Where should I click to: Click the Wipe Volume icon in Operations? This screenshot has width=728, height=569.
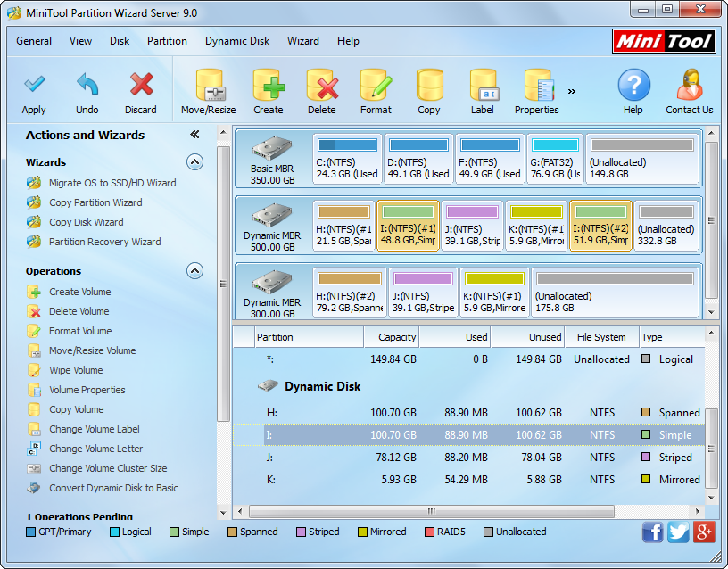pos(34,370)
